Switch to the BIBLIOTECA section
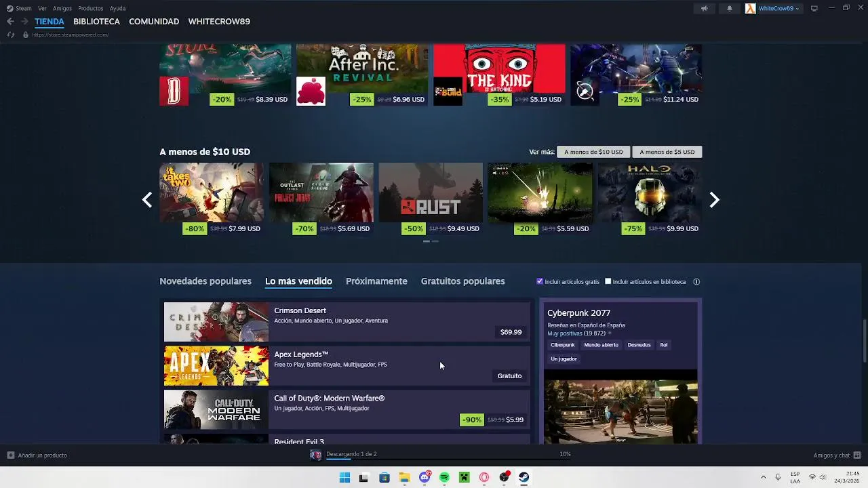This screenshot has height=488, width=868. tap(96, 22)
